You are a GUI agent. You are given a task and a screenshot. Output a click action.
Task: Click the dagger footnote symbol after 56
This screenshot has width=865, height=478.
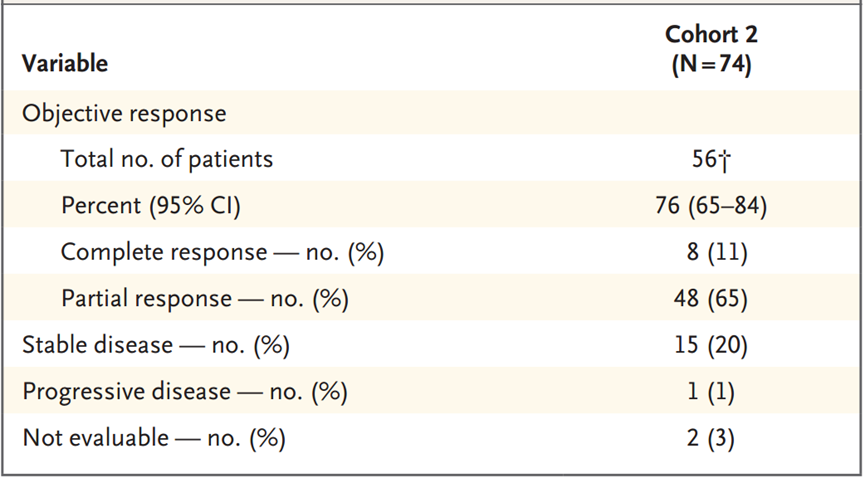coord(723,159)
